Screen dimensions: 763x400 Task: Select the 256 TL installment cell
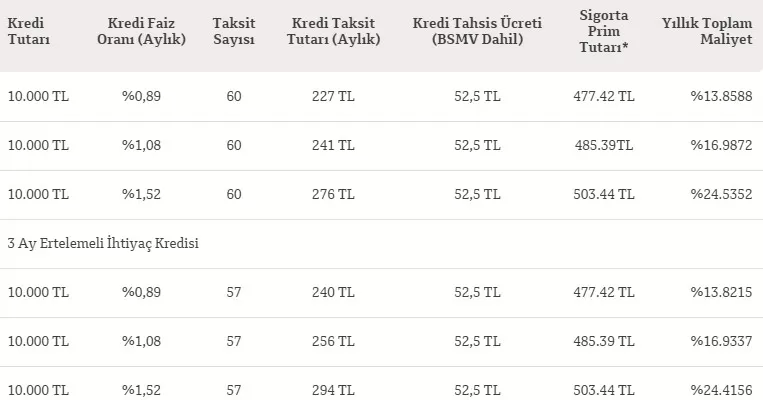332,342
